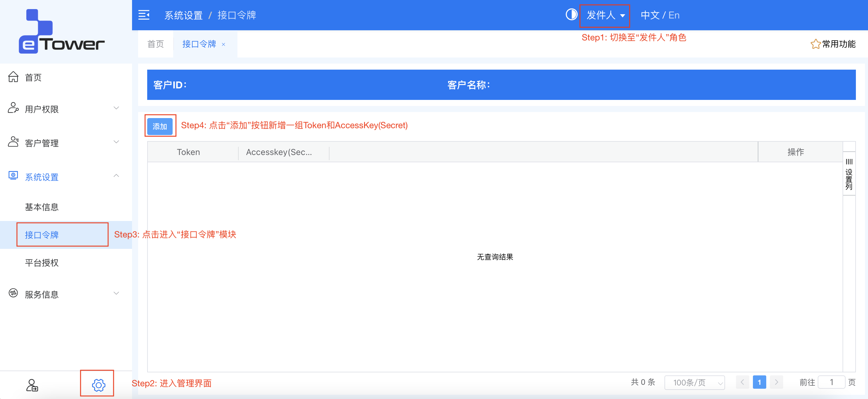
Task: Close the 接口令牌 tab
Action: 224,44
